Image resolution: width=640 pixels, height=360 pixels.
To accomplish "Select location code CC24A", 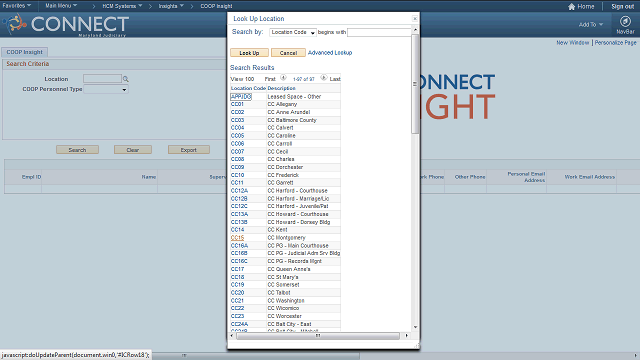I will point(239,324).
